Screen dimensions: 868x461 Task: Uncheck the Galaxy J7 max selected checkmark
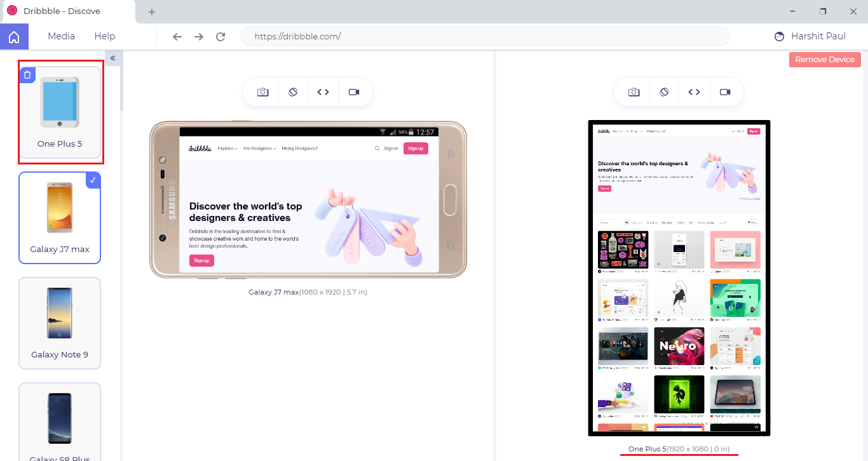[93, 180]
